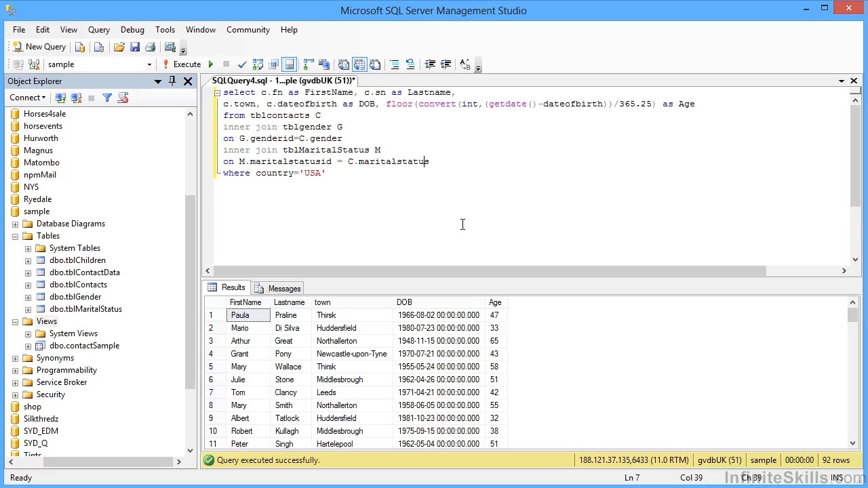Viewport: 868px width, 488px height.
Task: Click the Newcastle-upon-Tyne town cell
Action: point(351,354)
